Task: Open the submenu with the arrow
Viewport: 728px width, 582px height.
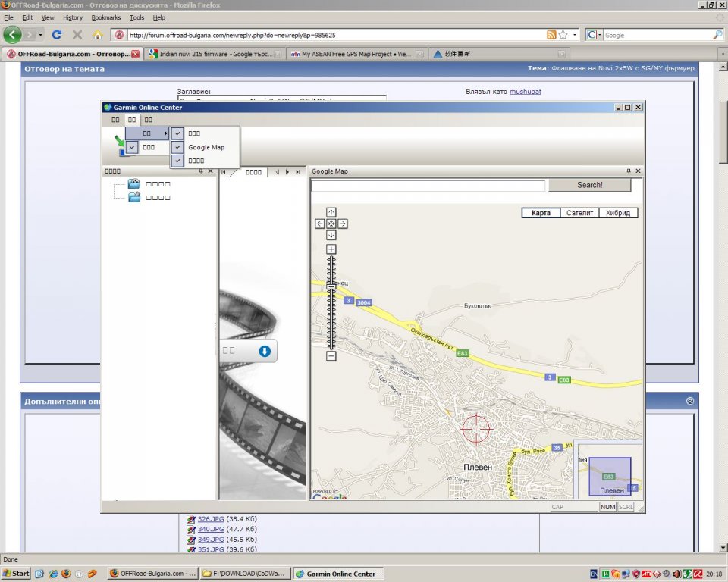Action: pos(147,133)
